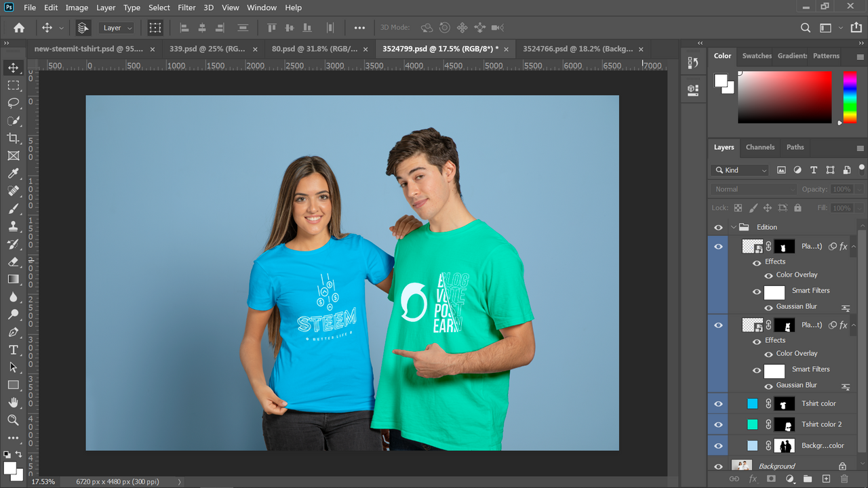Select the History Brush tool
This screenshot has width=868, height=488.
click(13, 244)
